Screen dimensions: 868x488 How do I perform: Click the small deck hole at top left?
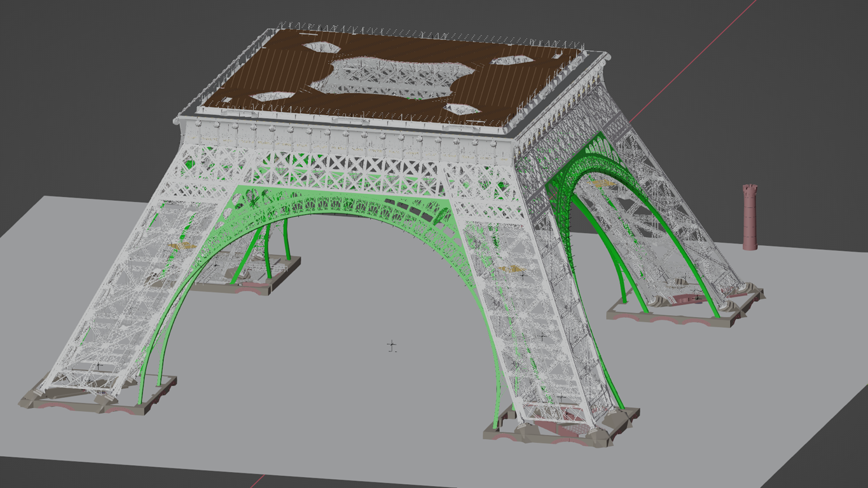tap(321, 47)
